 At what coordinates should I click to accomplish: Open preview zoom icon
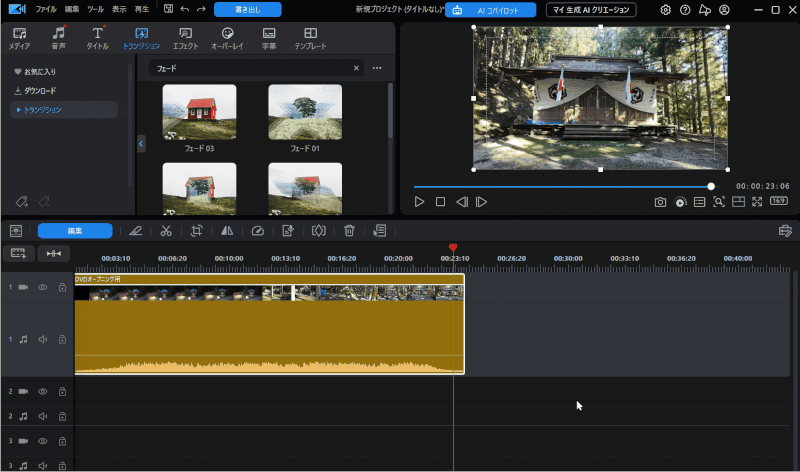(x=719, y=202)
